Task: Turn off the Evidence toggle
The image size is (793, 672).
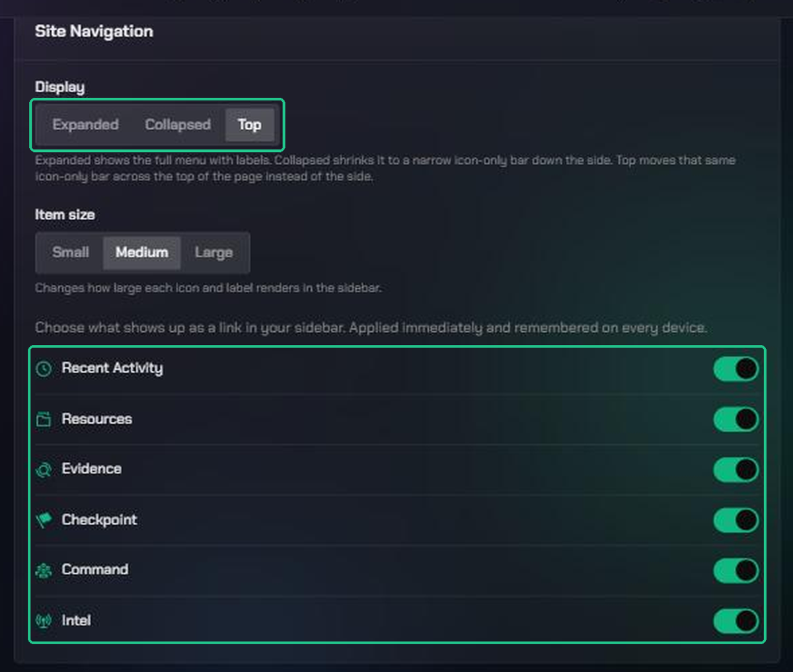Action: [736, 470]
